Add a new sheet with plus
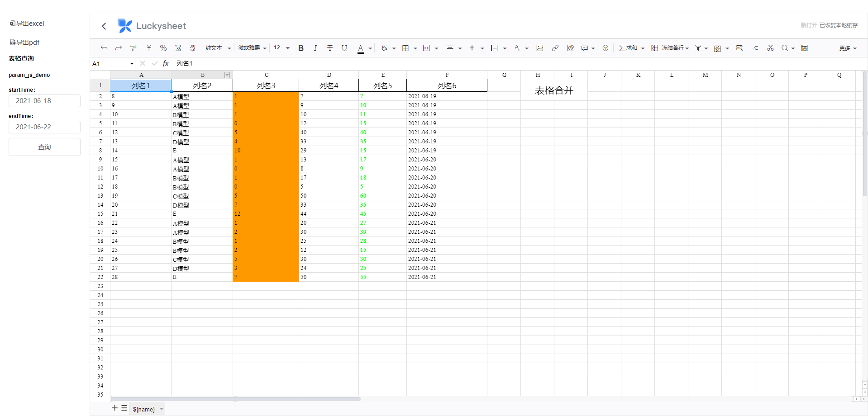868x416 pixels. pyautogui.click(x=115, y=408)
